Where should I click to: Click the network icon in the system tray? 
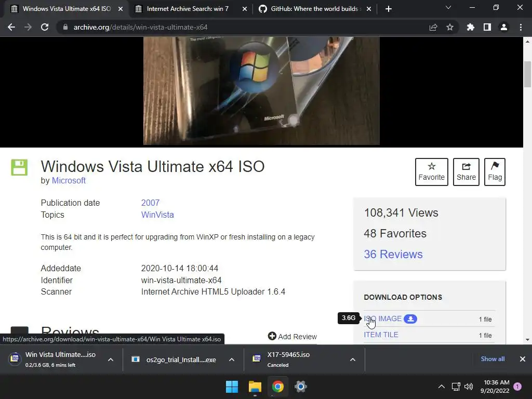click(x=456, y=387)
